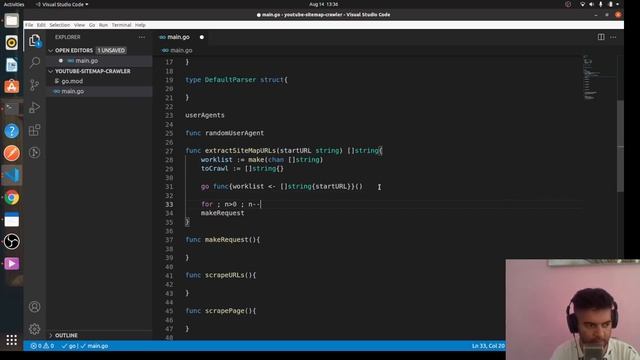Open Explorer panel ellipsis menu

[x=142, y=37]
